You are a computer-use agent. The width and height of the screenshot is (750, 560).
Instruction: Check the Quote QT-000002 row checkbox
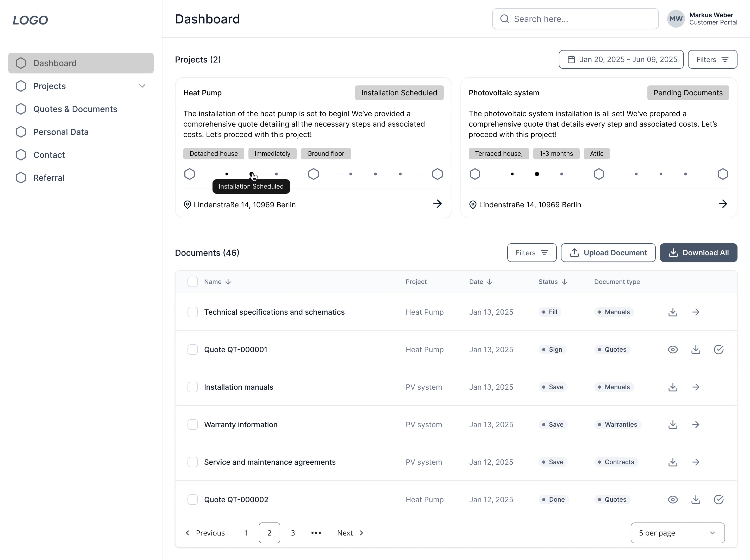[x=192, y=499]
